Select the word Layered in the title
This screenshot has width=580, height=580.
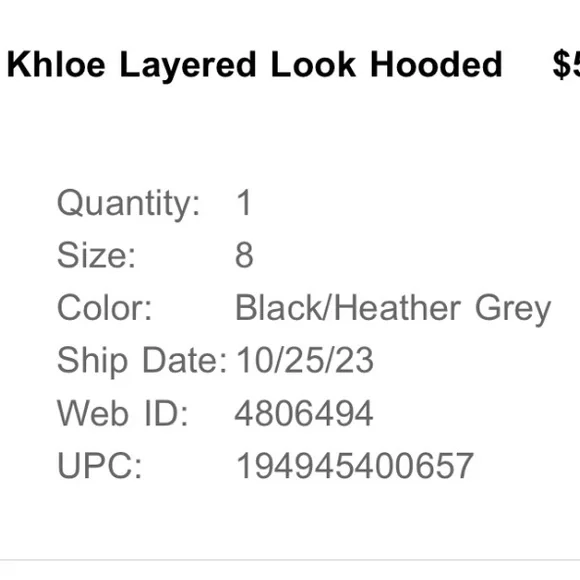pos(188,68)
